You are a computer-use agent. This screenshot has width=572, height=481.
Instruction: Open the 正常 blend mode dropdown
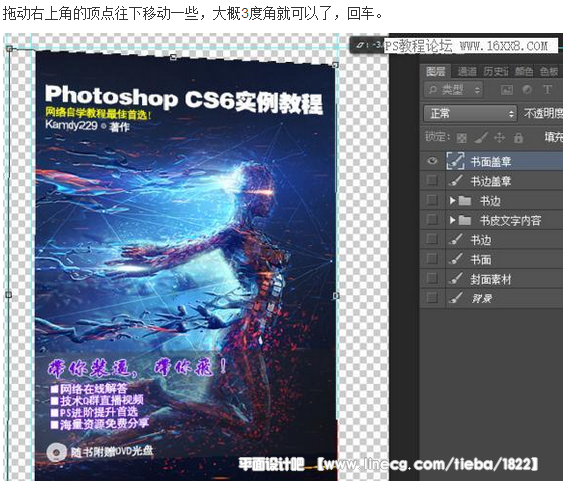pyautogui.click(x=470, y=114)
